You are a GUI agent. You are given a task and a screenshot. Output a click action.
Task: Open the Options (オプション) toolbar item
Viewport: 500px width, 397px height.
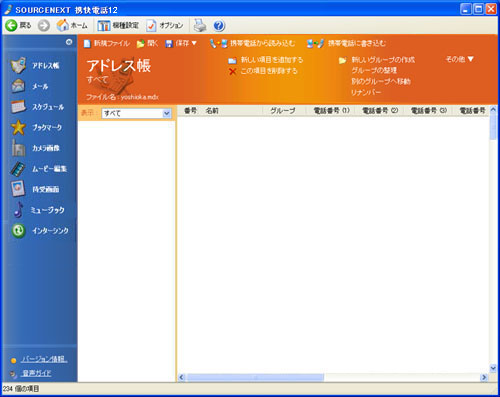(165, 25)
